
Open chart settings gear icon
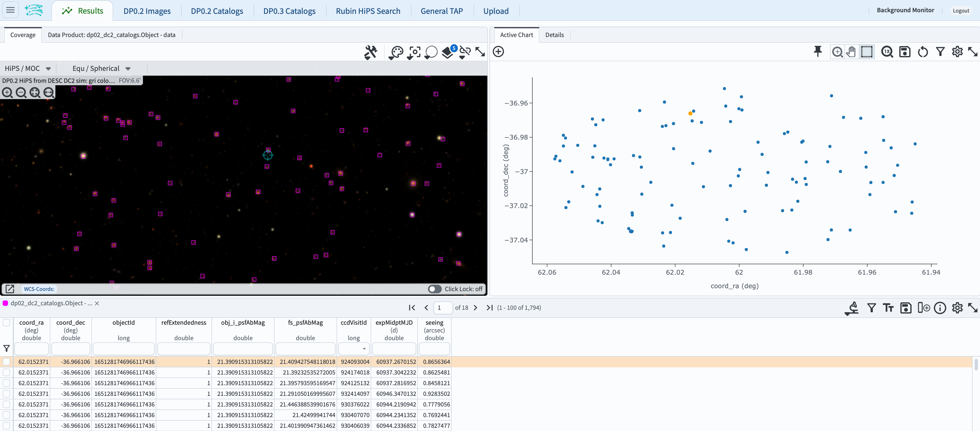(957, 51)
